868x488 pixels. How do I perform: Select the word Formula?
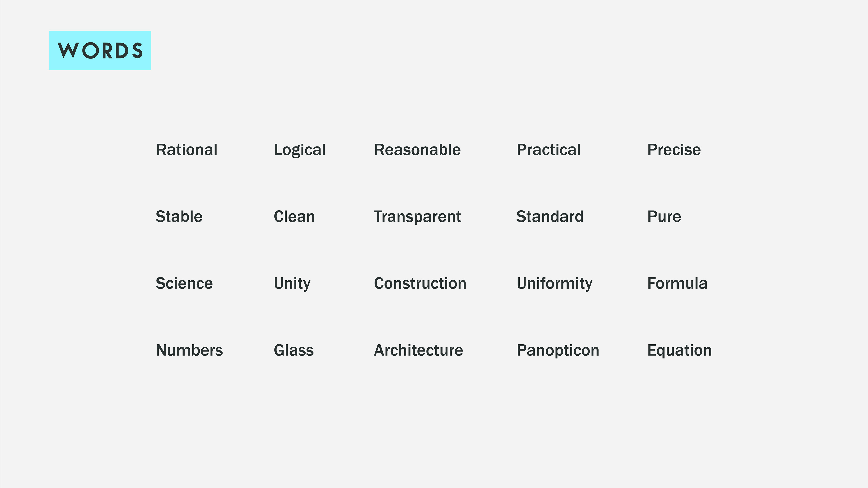tap(677, 284)
